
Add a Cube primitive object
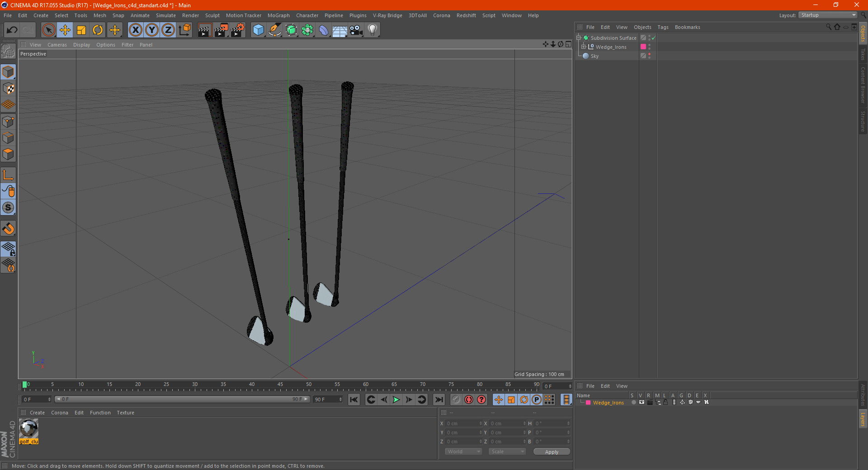click(x=258, y=30)
